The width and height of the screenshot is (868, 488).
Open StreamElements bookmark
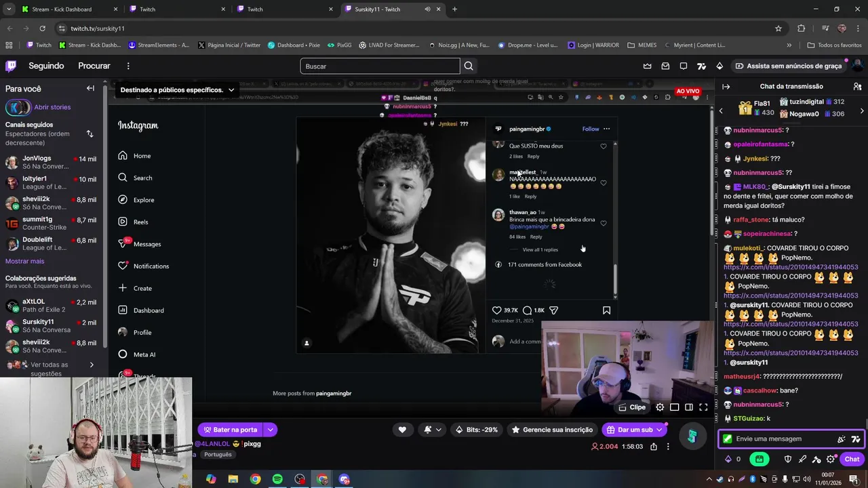(159, 45)
